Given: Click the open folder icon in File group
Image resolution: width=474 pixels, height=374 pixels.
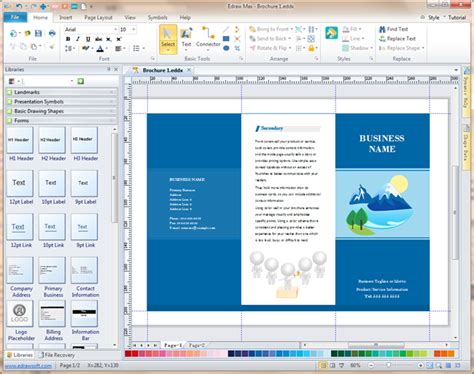Looking at the screenshot, I should (27, 33).
